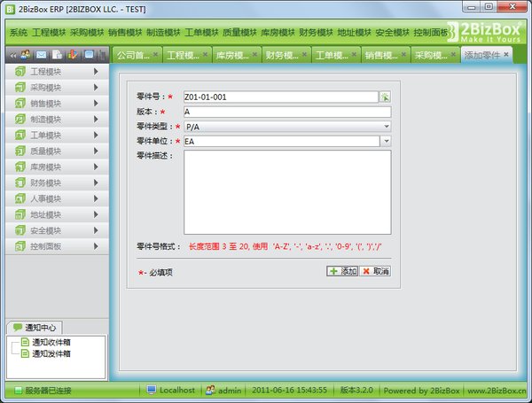Open the 采购模块 top menu
The width and height of the screenshot is (532, 403).
tap(87, 33)
